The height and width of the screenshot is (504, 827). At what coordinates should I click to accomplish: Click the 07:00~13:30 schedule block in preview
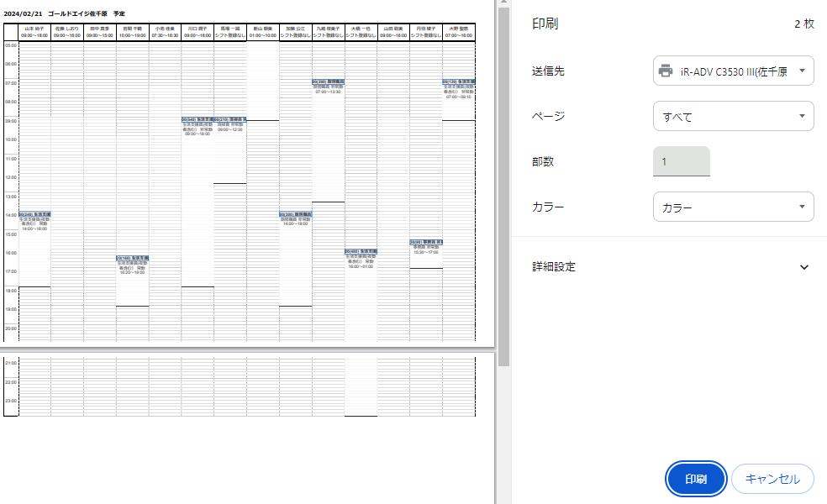pyautogui.click(x=328, y=87)
